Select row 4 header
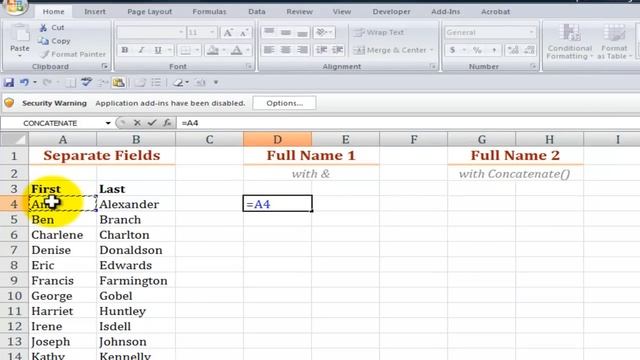This screenshot has width=640, height=360. click(14, 204)
